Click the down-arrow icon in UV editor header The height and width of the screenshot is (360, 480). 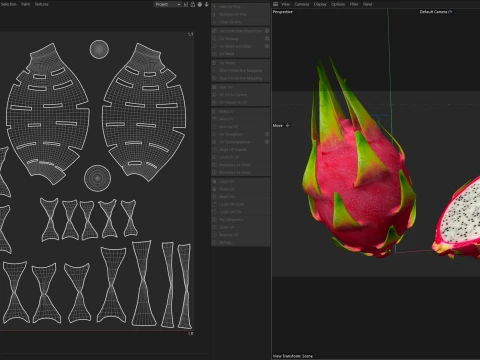(x=207, y=4)
